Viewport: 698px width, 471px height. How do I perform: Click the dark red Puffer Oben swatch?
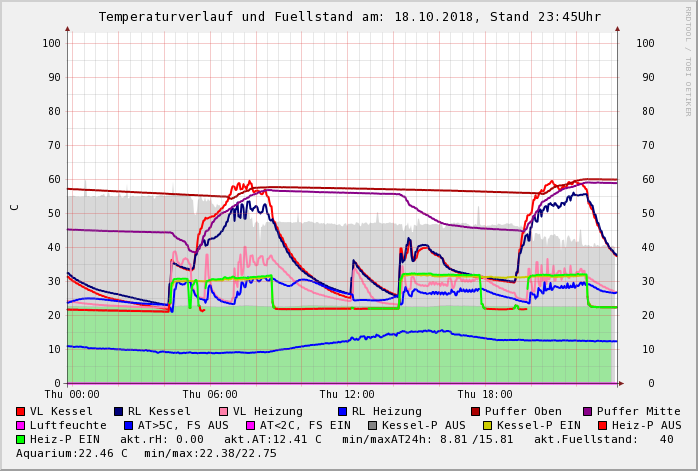476,411
